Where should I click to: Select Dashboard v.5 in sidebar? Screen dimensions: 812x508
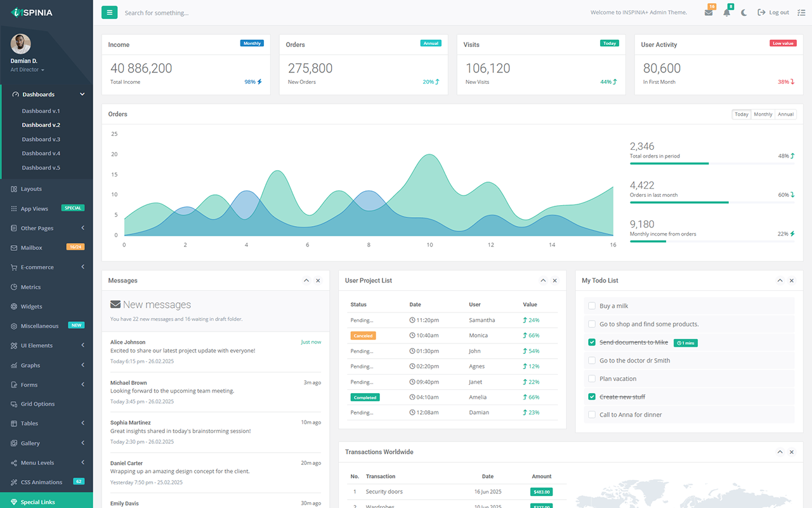[x=41, y=168]
